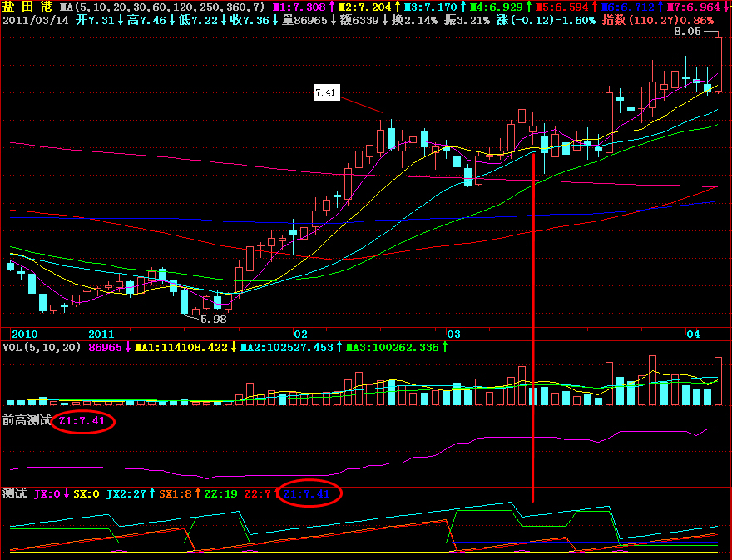Click the circled X1:7.41 blue value
The width and height of the screenshot is (732, 560).
pos(306,493)
